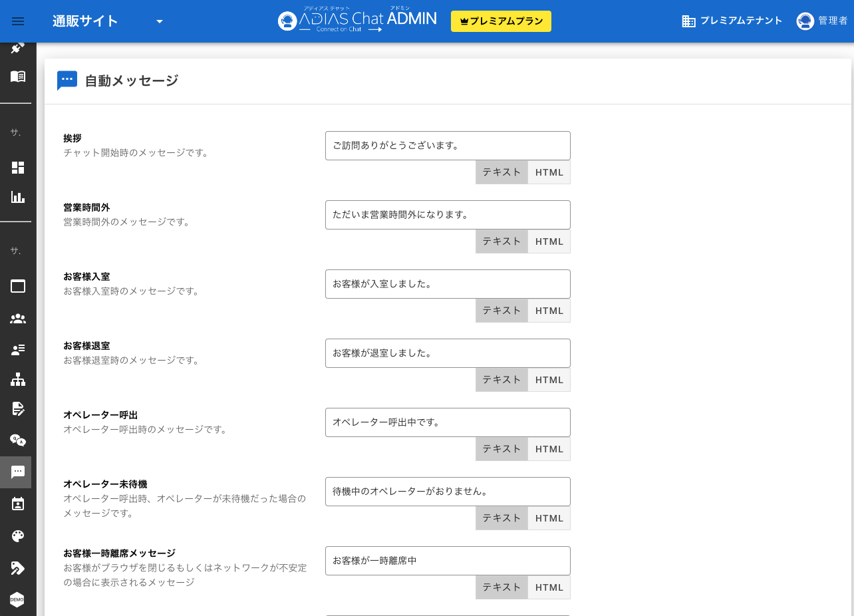Open the dashboard icon in the sidebar
This screenshot has width=854, height=616.
18,168
